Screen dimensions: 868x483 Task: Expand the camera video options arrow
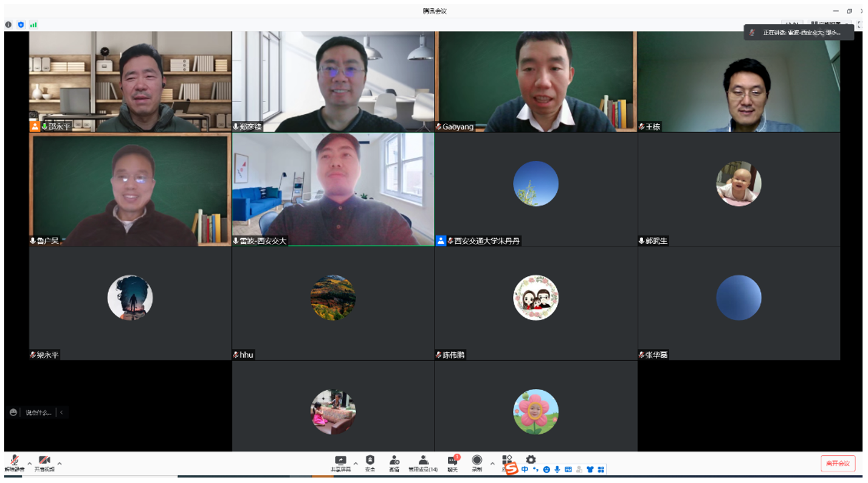click(x=59, y=463)
